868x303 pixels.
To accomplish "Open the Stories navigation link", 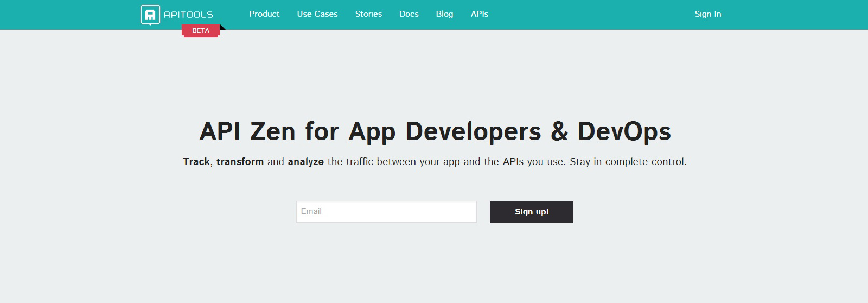I will [368, 14].
